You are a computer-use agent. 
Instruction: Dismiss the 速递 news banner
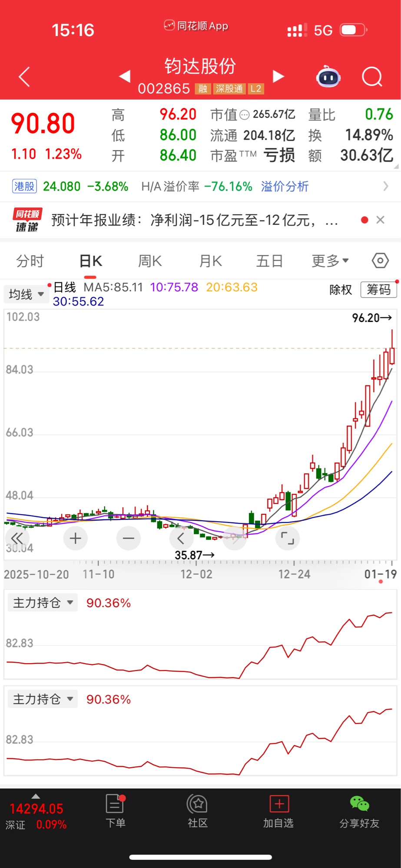pyautogui.click(x=380, y=220)
